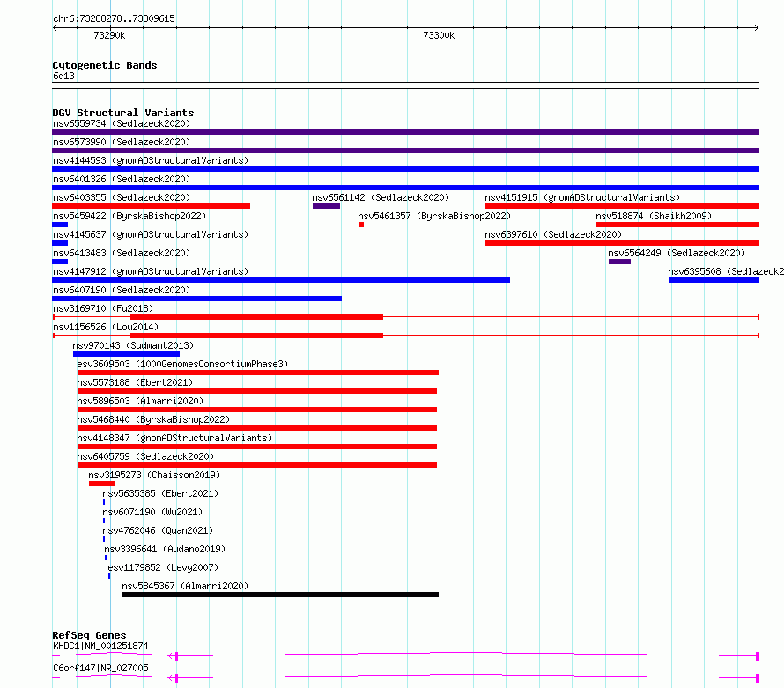Image resolution: width=784 pixels, height=688 pixels.
Task: Open the nsv4144593 (gnomADStructuralVariants) variant
Action: point(151,160)
